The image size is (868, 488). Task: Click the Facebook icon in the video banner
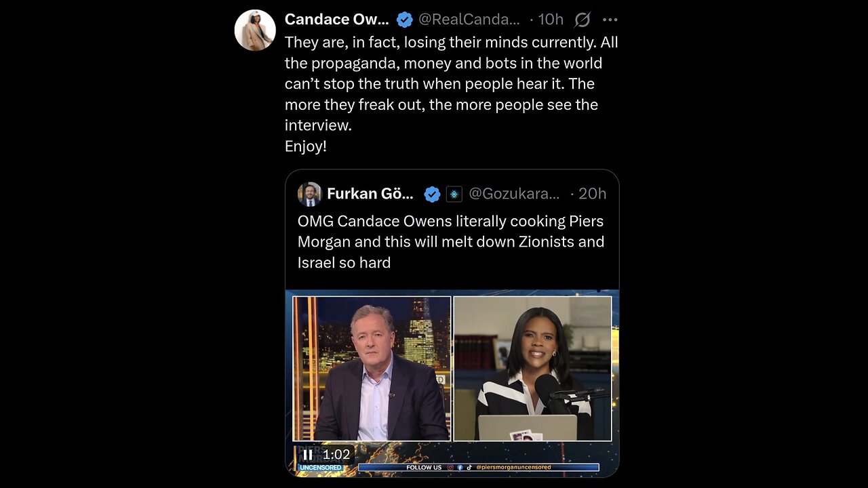click(x=460, y=468)
